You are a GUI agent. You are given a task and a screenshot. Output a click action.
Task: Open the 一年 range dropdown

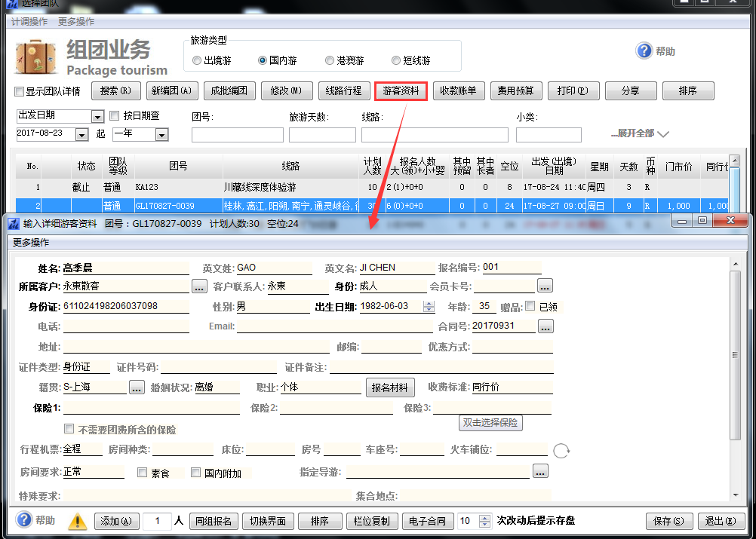[162, 135]
